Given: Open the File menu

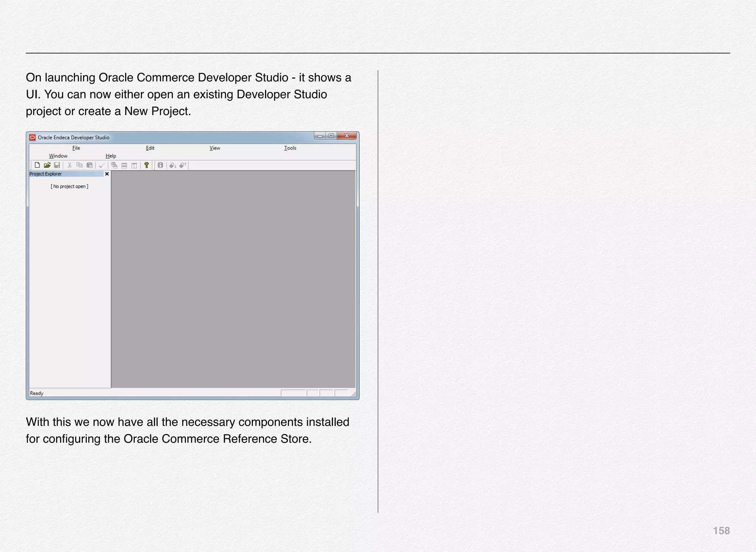Looking at the screenshot, I should click(x=76, y=148).
